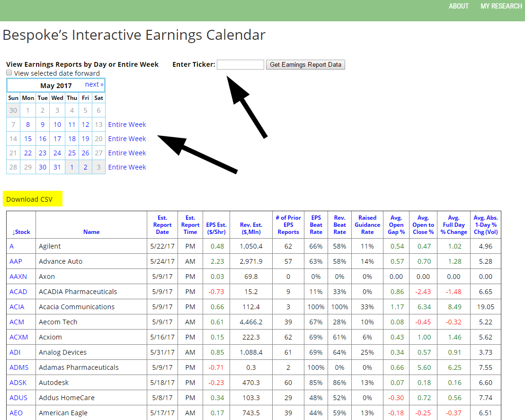Select May 17 on the calendar

click(x=57, y=139)
